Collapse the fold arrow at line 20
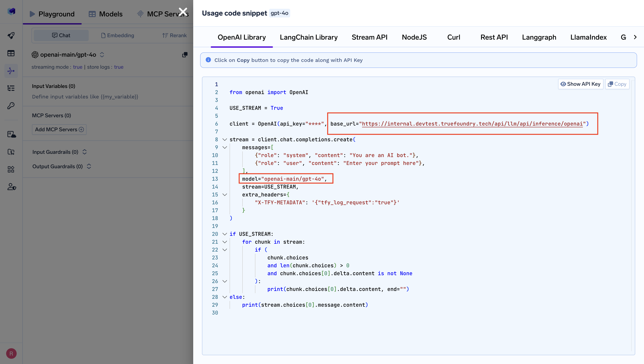Viewport: 644px width, 364px height. (x=225, y=234)
